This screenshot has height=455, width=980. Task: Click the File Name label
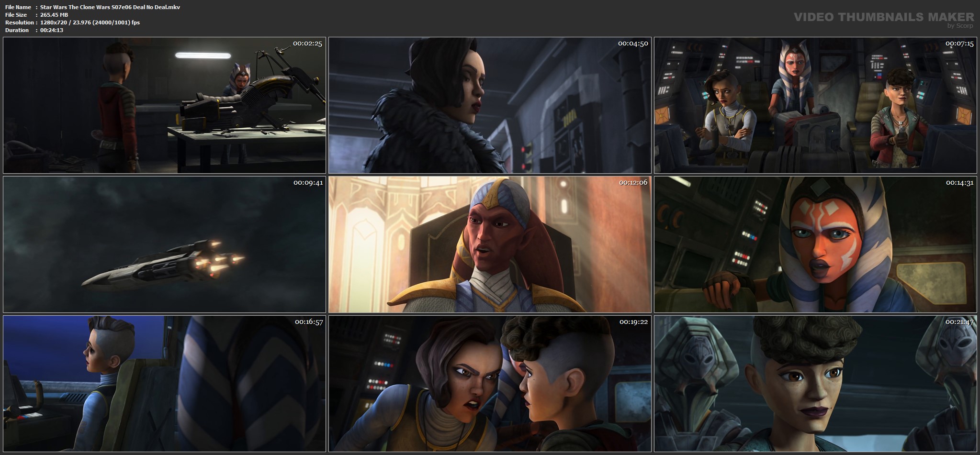pos(18,7)
